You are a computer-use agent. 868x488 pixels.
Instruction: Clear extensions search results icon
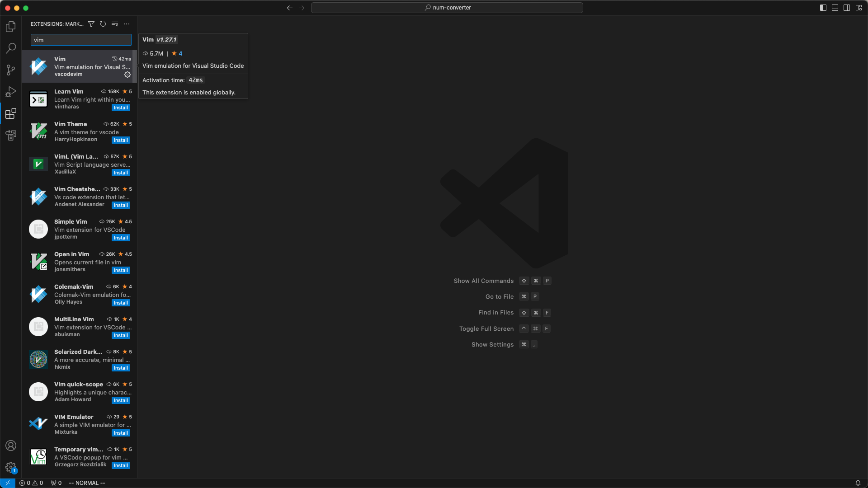(x=115, y=24)
